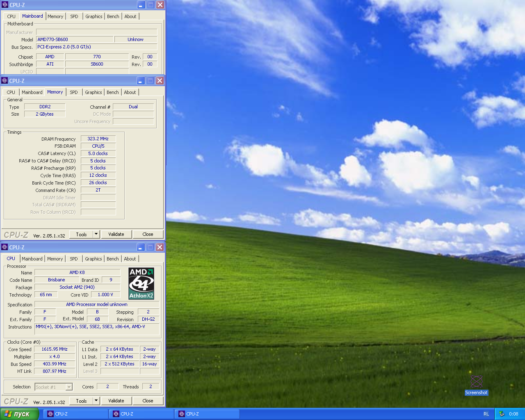Click the DDR2 memory type field

(45, 107)
